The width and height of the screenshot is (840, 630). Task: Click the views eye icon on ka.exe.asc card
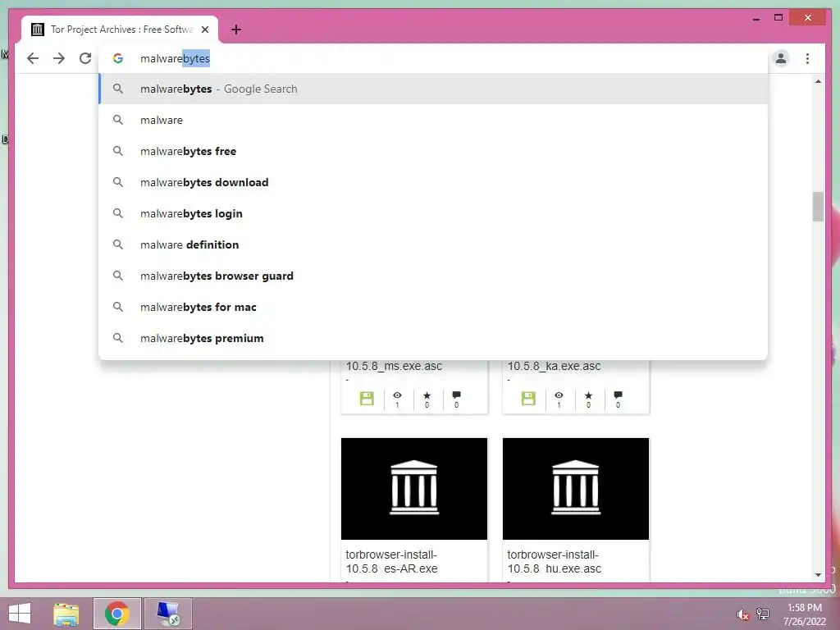(559, 395)
